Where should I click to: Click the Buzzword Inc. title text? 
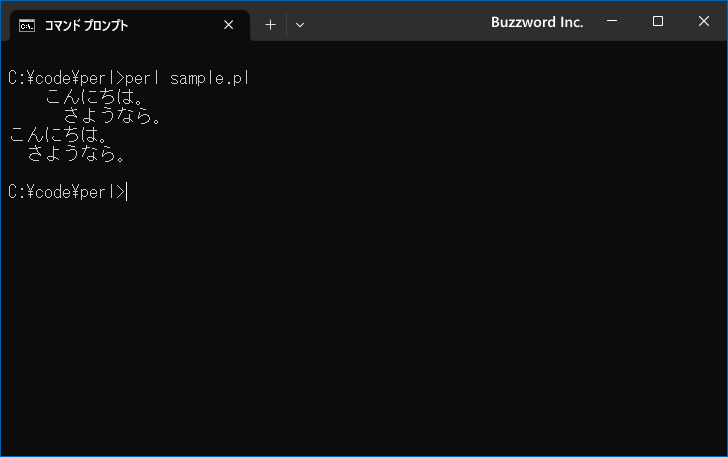pos(537,22)
